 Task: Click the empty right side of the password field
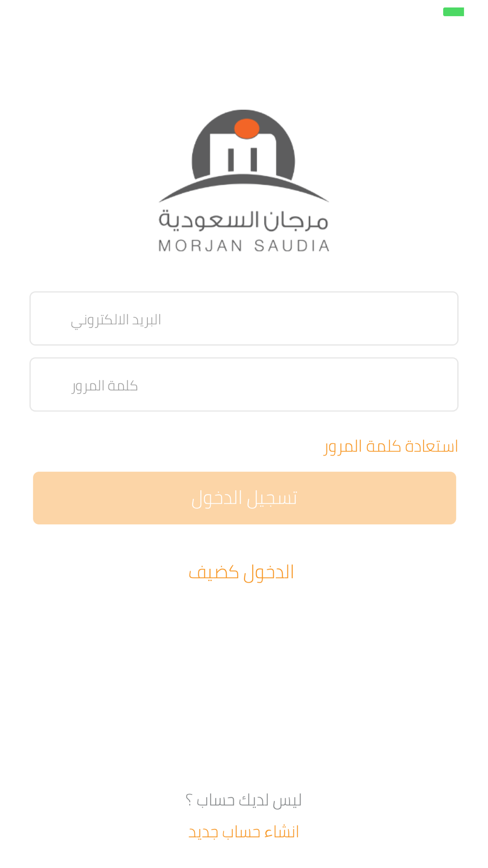point(342,385)
